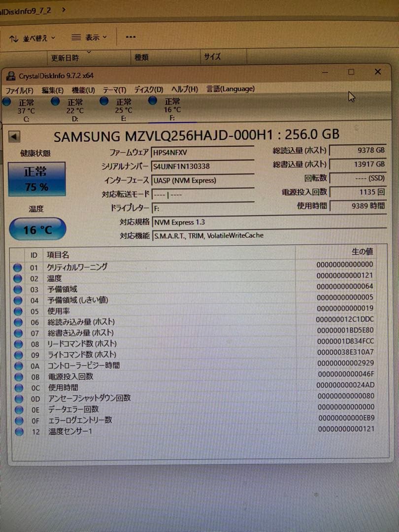Click status icon of row 0D アンセーフシャットダウン回数
This screenshot has width=399, height=532.
point(19,399)
